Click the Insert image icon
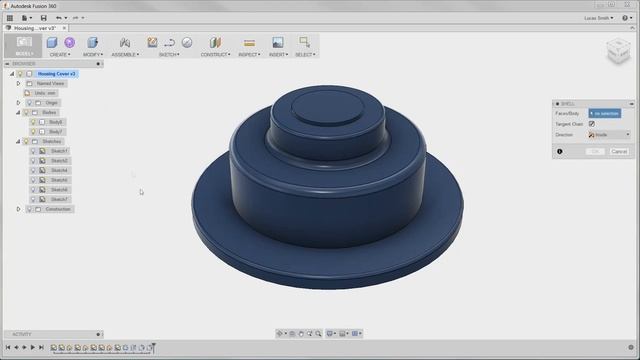Viewport: 640px width, 360px height. 278,42
